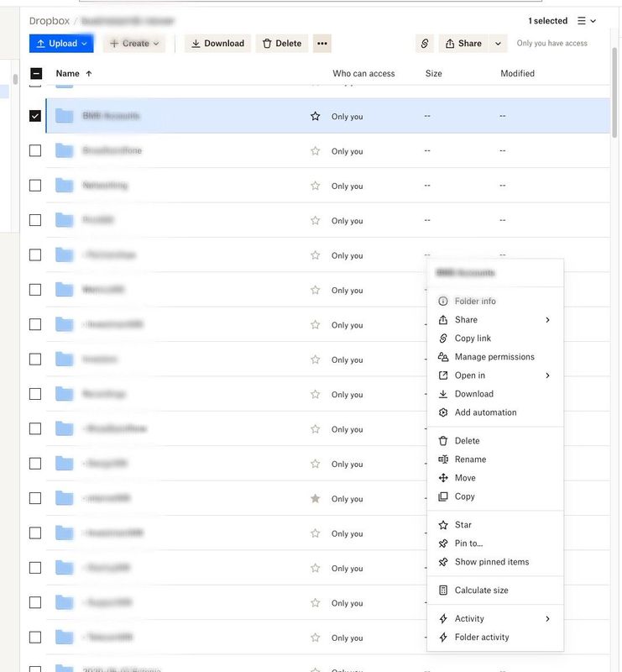Choose Rename from the context menu
Image resolution: width=622 pixels, height=672 pixels.
470,459
